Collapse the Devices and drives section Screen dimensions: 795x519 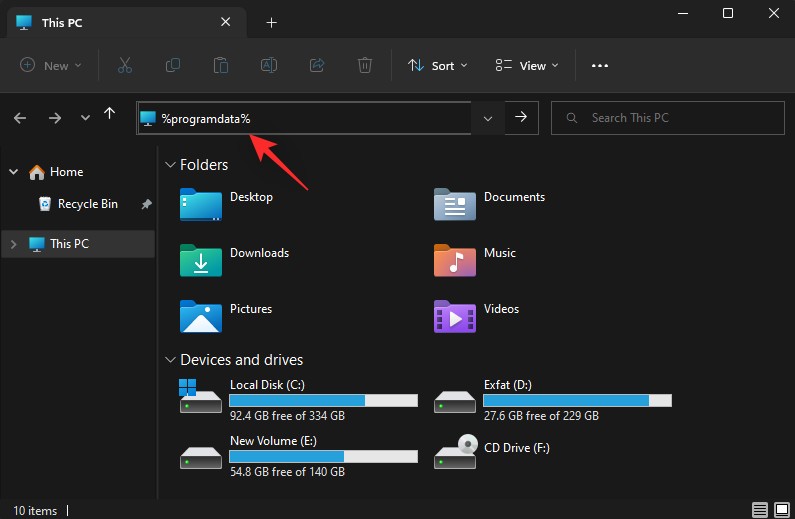tap(170, 360)
